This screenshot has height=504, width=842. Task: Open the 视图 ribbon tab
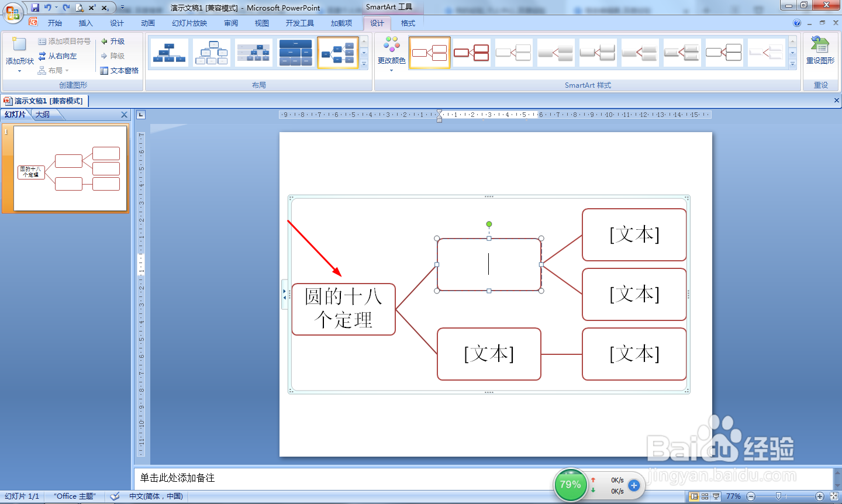click(262, 23)
